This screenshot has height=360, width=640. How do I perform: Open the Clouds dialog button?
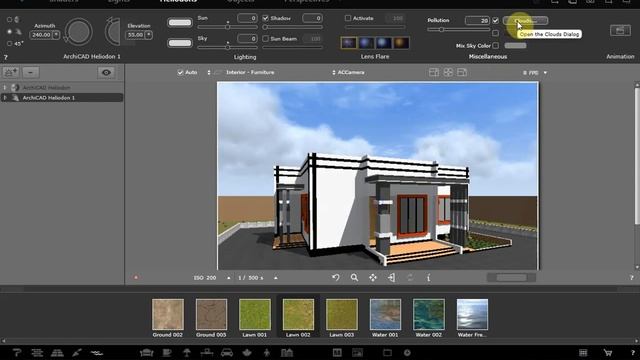(525, 20)
